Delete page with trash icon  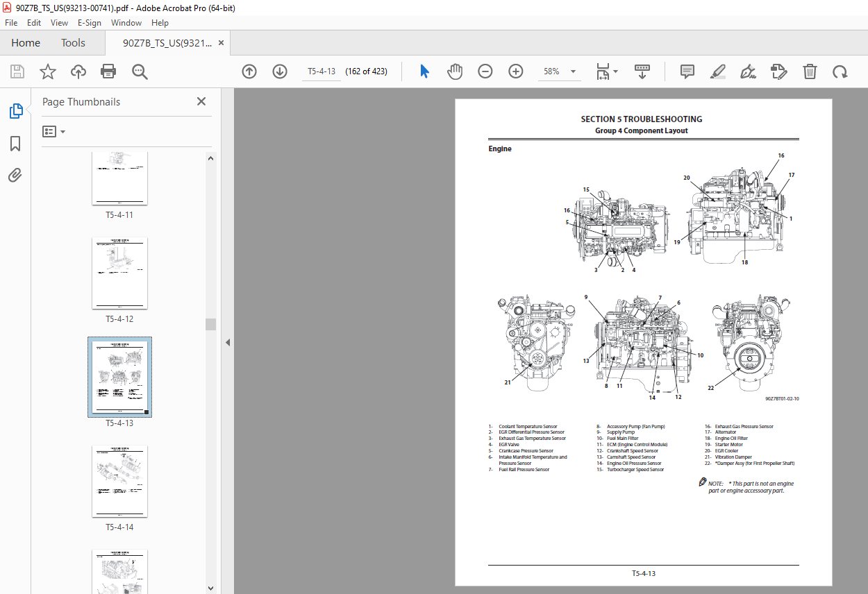pos(810,71)
